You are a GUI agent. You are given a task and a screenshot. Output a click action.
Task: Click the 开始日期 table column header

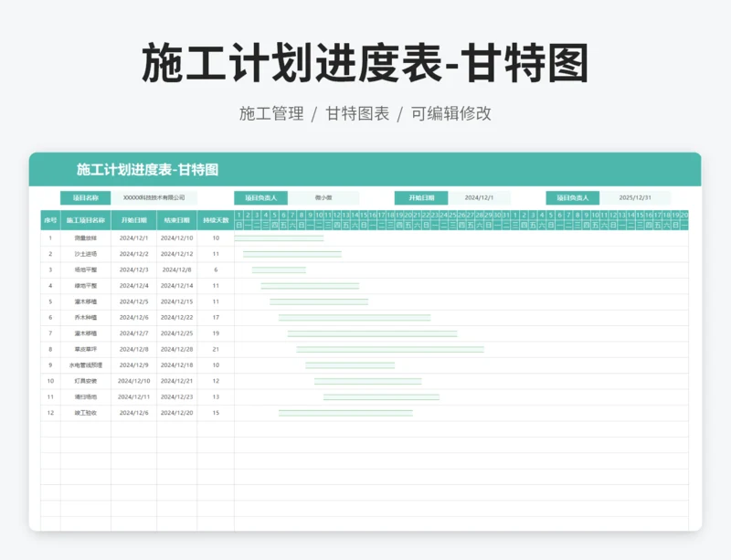(133, 220)
